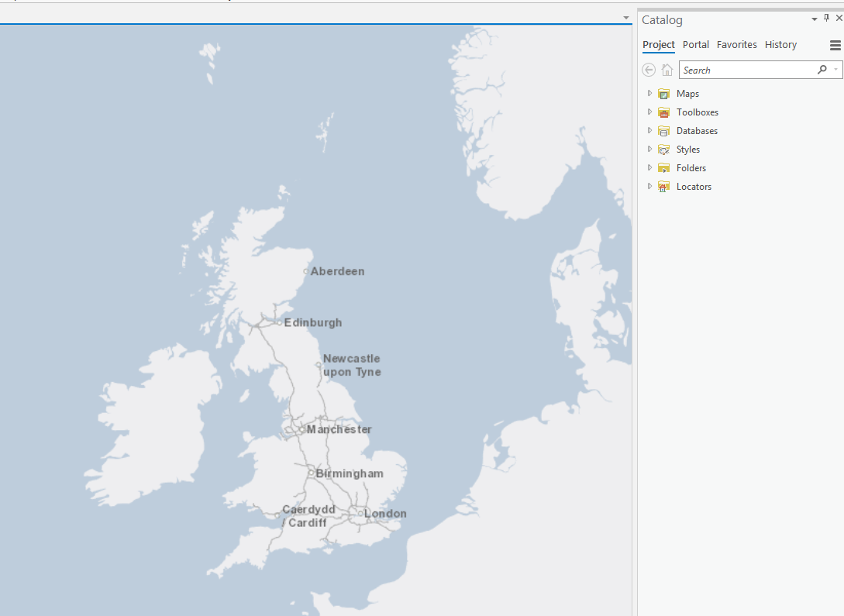The width and height of the screenshot is (844, 616).
Task: Expand the Toolboxes node
Action: 649,112
